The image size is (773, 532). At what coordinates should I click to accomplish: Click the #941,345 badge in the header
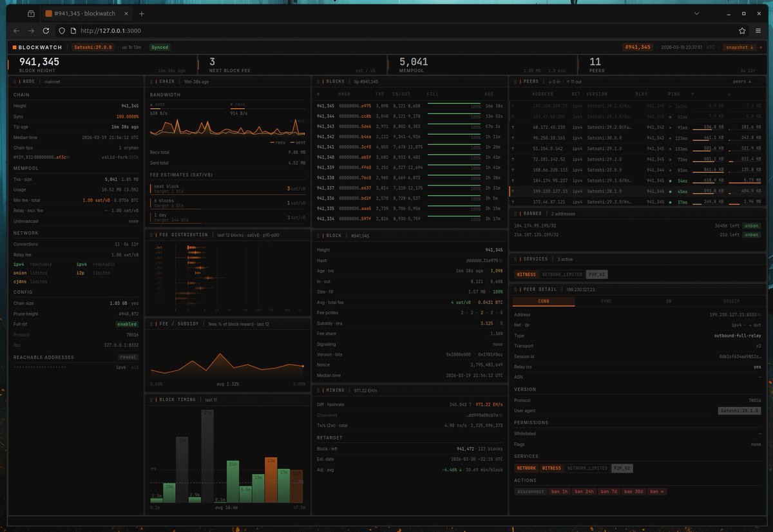pos(638,47)
